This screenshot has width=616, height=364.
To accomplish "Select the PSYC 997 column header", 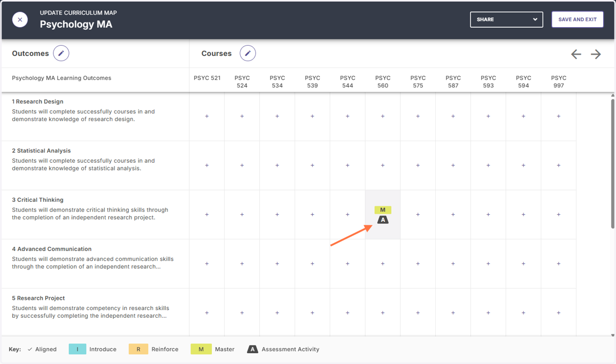I will [x=559, y=82].
